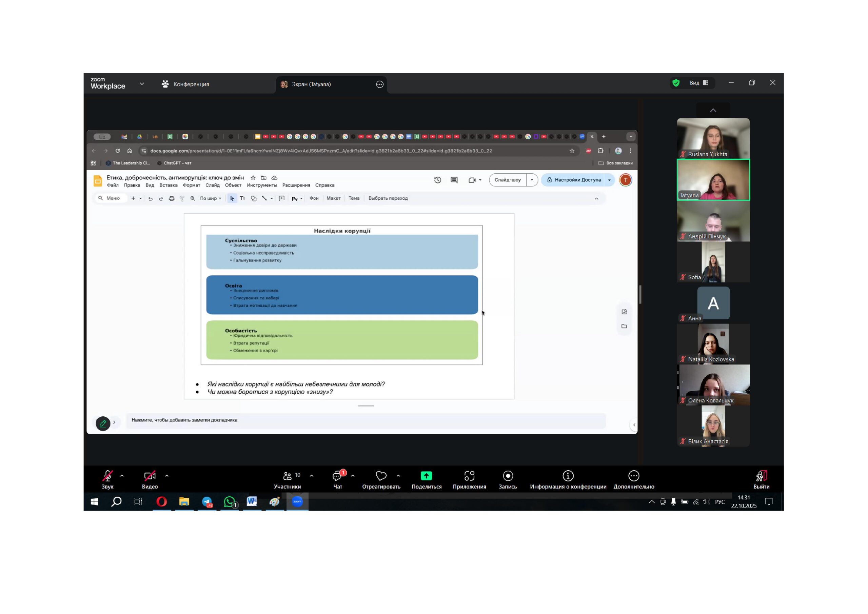Click the Вид view layout button
The width and height of the screenshot is (868, 614).
(698, 83)
